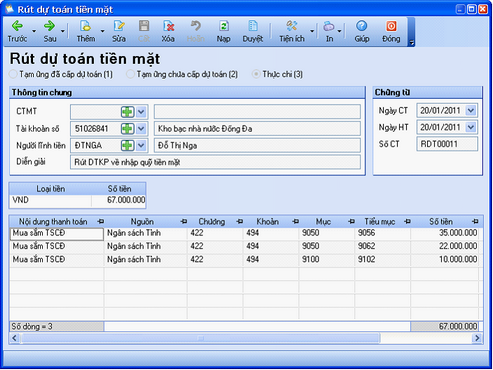Select the 22.000.000 amount cell
The height and width of the screenshot is (370, 493).
[x=445, y=246]
